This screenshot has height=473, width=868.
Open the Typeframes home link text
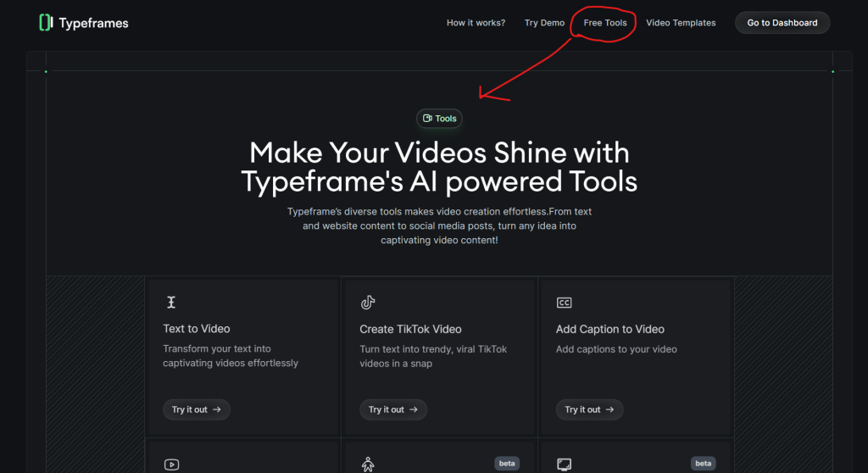(93, 23)
